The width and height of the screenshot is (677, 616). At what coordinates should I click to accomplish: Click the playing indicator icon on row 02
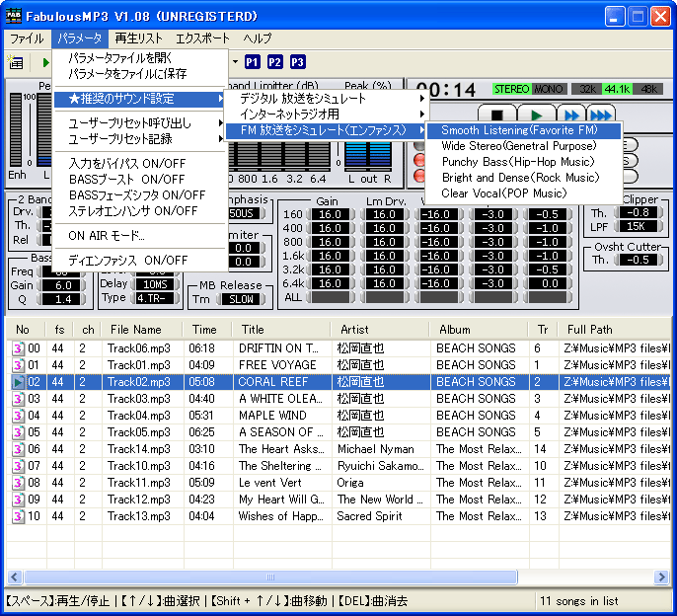tap(18, 382)
